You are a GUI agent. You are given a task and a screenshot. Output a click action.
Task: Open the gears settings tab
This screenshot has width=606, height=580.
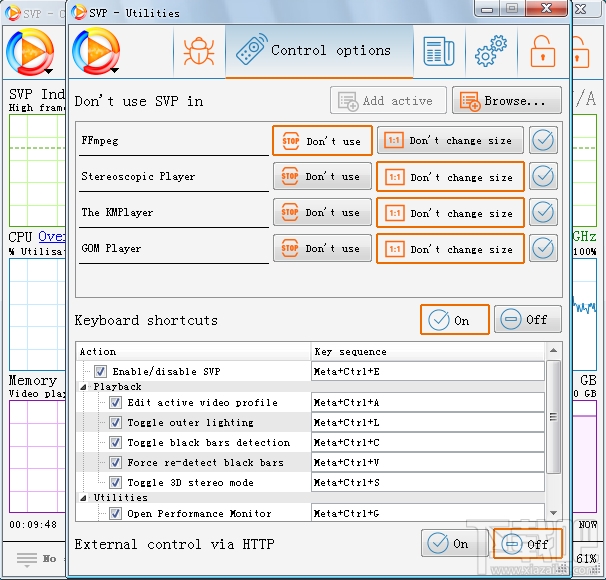coord(490,51)
